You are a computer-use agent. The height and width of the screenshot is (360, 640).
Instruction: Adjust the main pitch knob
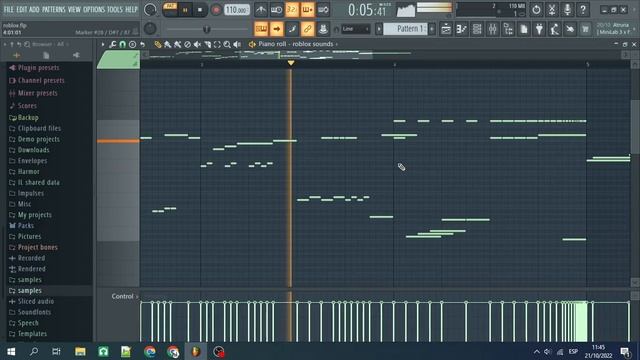[x=150, y=29]
